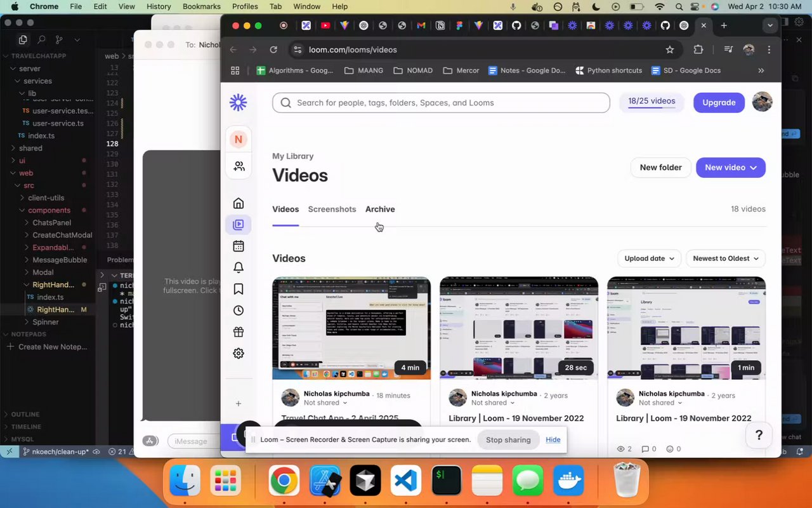Bookmark this page with the star icon
Screen dimensions: 812x508
670,50
